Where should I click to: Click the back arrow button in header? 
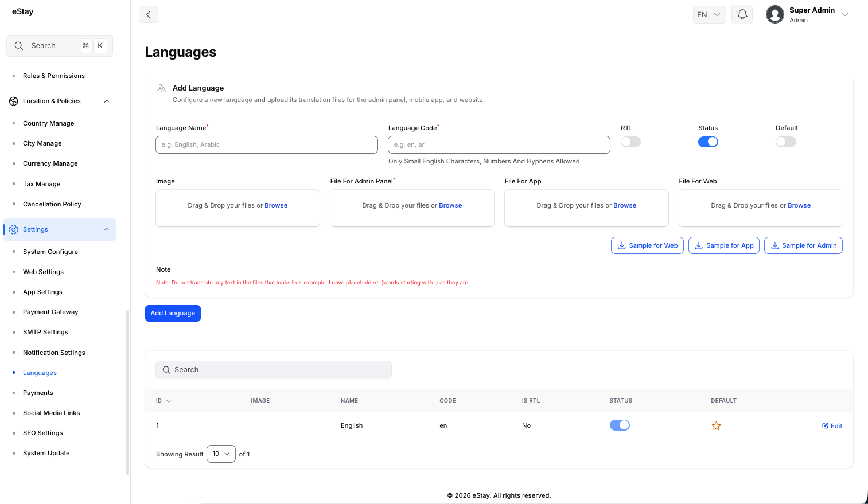coord(149,14)
